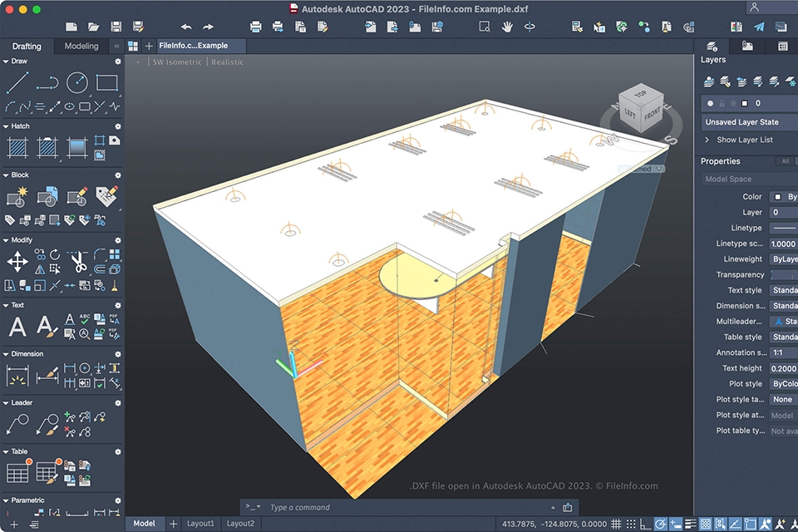Open Layer Properties from the Layers panel

pos(710,81)
